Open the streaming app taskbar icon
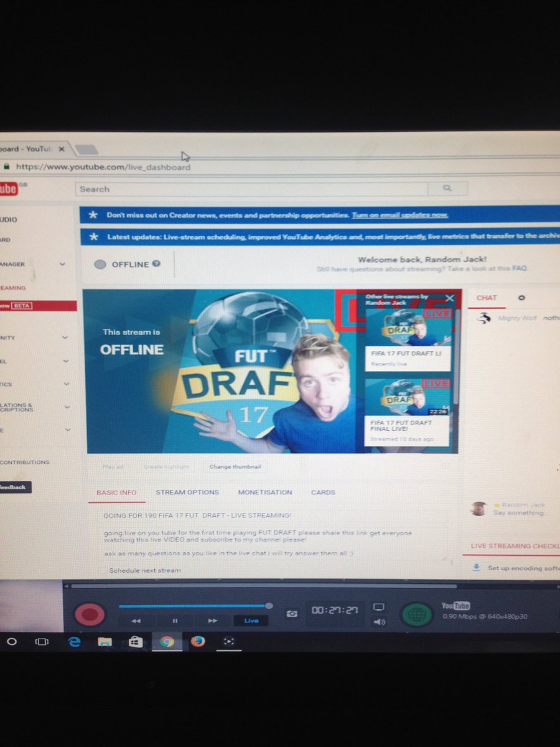This screenshot has height=747, width=560. coord(228,641)
